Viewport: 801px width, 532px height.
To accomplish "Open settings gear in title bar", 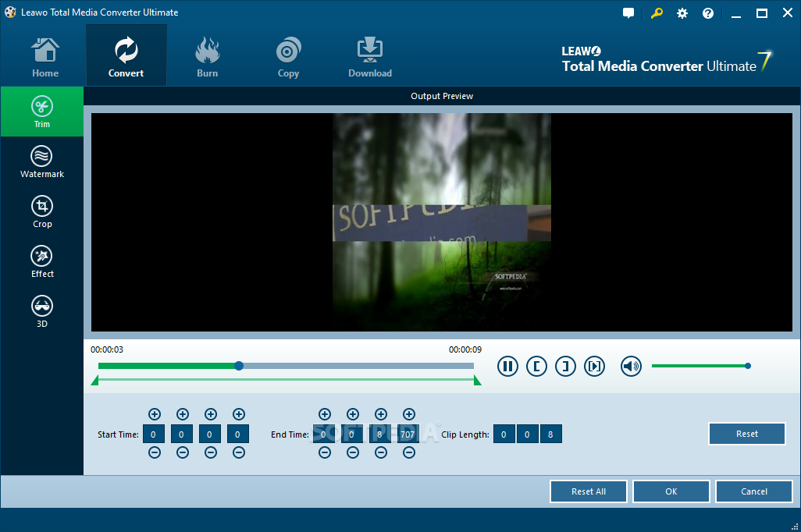I will (682, 13).
